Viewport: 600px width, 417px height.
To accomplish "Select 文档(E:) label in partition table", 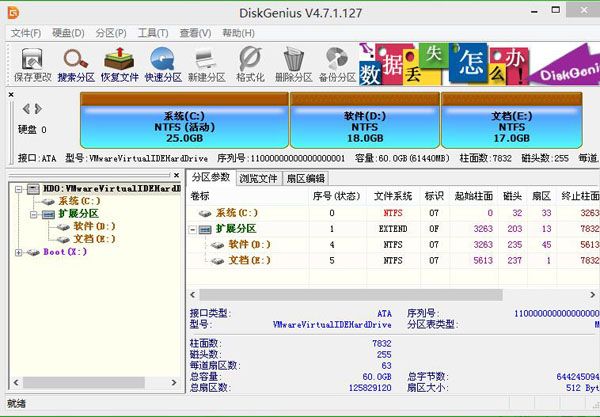I will click(249, 261).
